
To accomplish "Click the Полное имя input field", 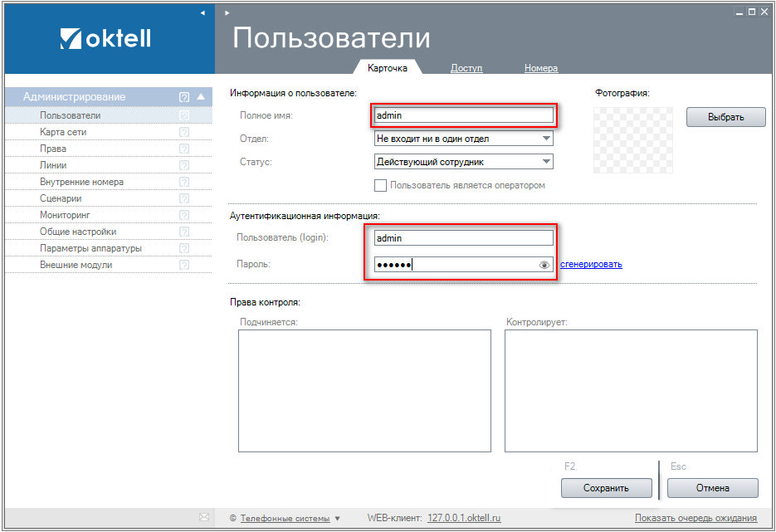I will (x=463, y=115).
